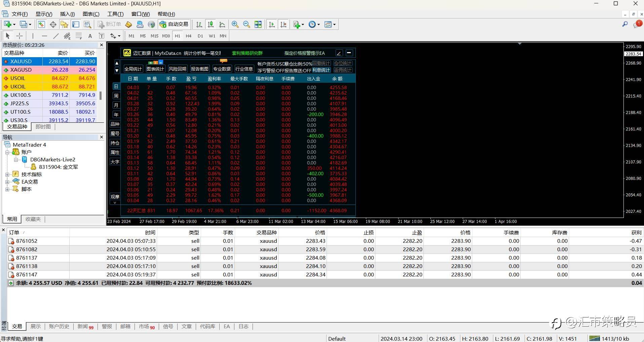
Task: Click the Market Watch vertical scrollbar
Action: coord(100,96)
